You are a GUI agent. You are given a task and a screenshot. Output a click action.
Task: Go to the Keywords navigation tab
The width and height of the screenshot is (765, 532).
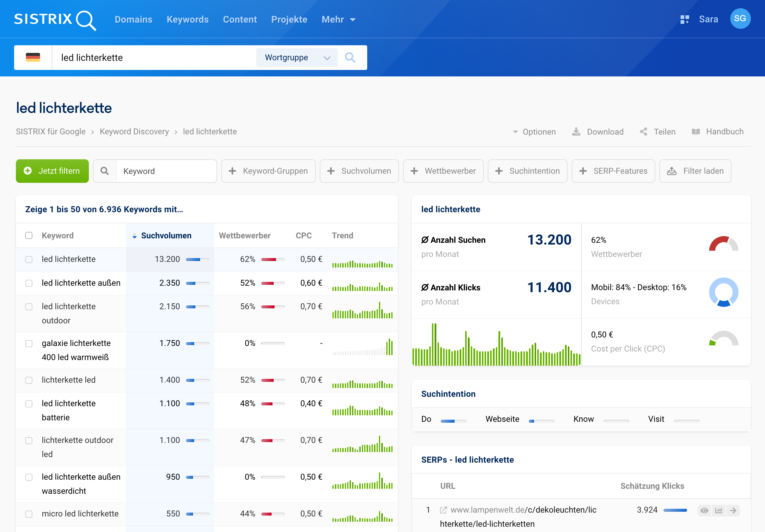[188, 20]
